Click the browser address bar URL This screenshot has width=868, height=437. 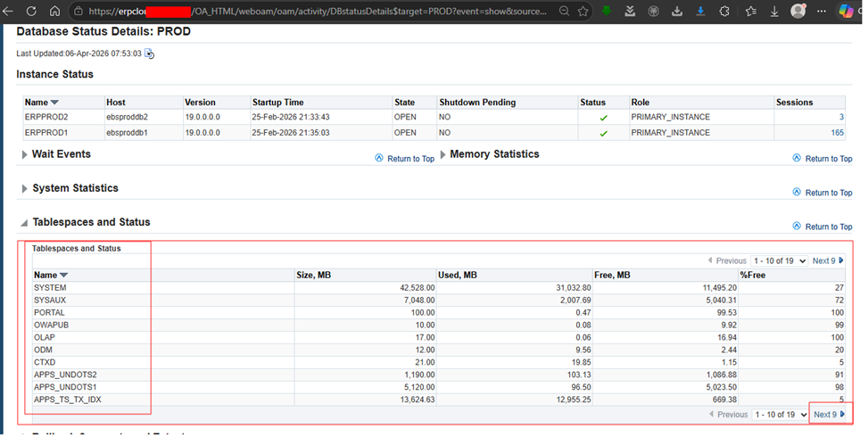point(312,12)
